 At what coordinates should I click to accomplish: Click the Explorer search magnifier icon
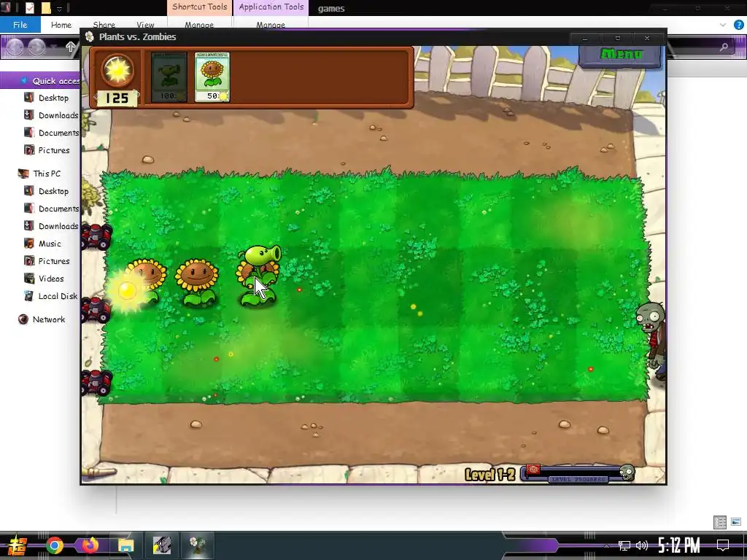click(724, 47)
